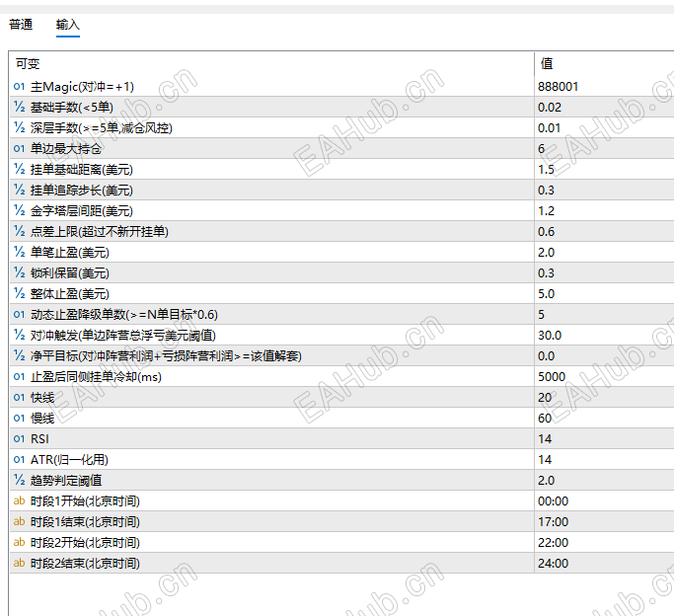The image size is (674, 616).
Task: Select the 锁利保留(美元) parameter name
Action: [x=70, y=273]
